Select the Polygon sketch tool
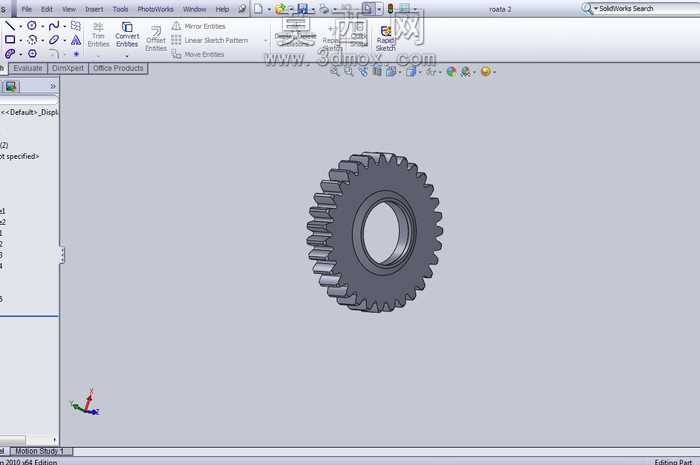The height and width of the screenshot is (465, 700). tap(32, 54)
